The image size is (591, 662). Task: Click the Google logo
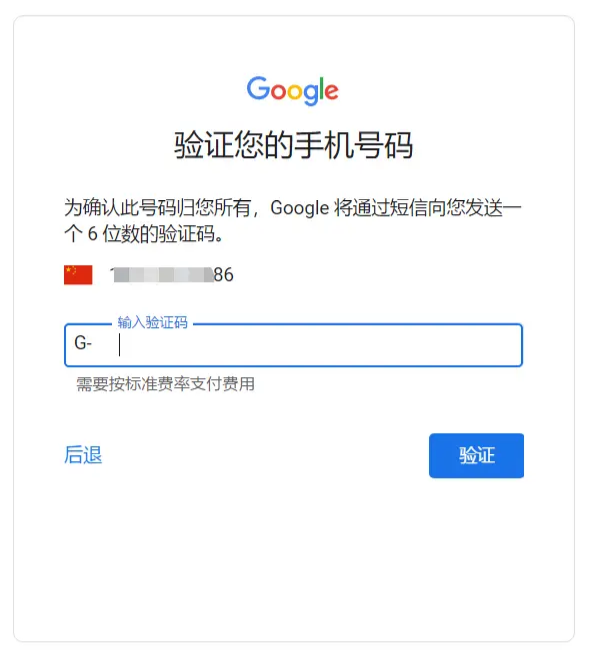click(293, 90)
